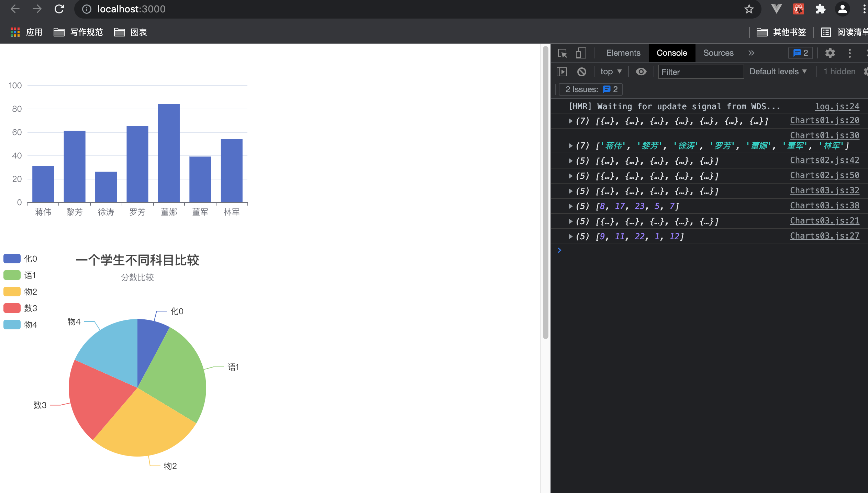Viewport: 868px width, 493px height.
Task: Switch to the Elements tab
Action: [x=623, y=53]
